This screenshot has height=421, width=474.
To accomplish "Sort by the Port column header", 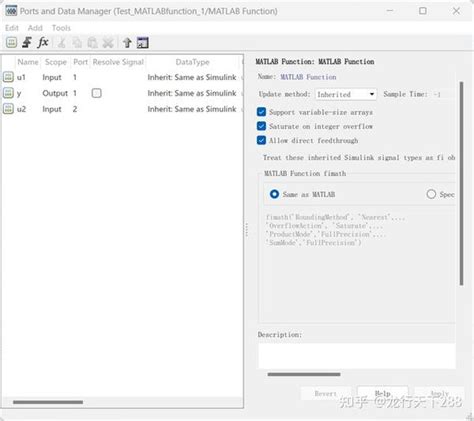I will [80, 62].
